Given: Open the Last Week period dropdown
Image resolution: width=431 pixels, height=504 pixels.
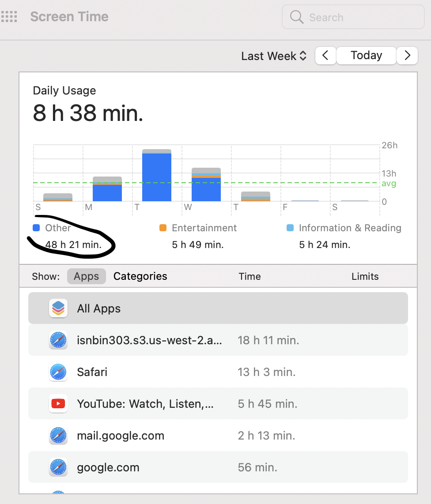Looking at the screenshot, I should click(274, 56).
